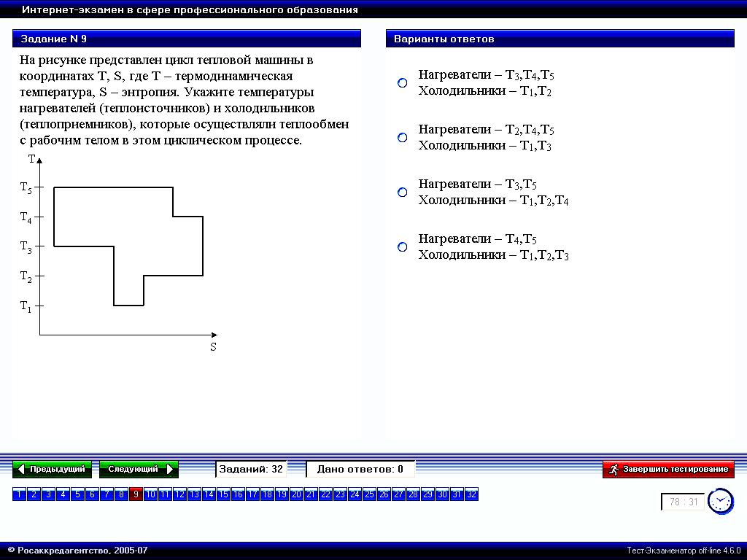
Task: Navigate to question 15
Action: (x=223, y=494)
